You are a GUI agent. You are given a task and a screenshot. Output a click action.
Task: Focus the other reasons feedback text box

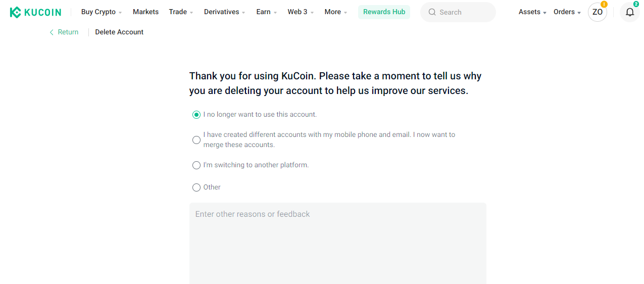[x=338, y=244]
